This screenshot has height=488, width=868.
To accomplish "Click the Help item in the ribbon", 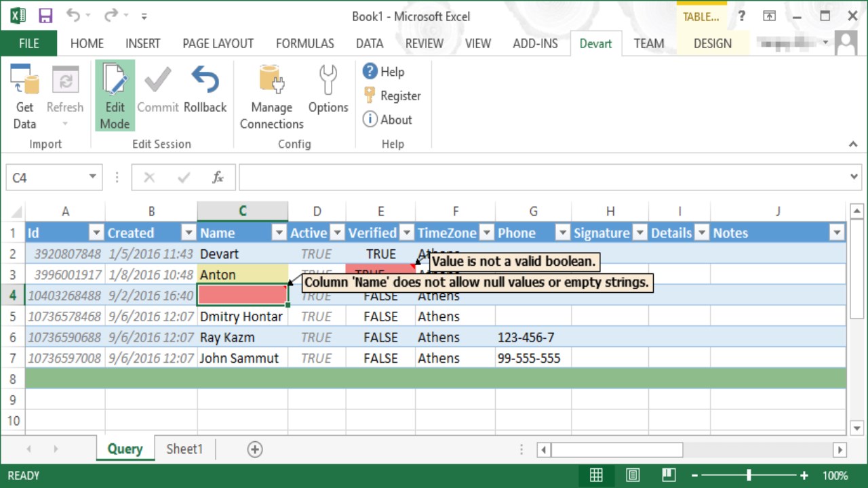I will (384, 71).
